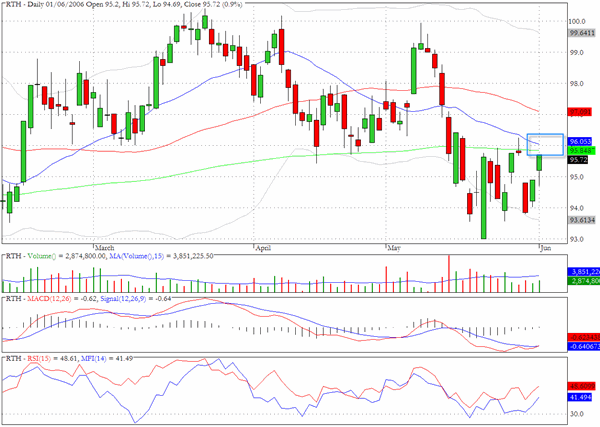
Task: Click the green 2,874,800 volume label
Action: click(x=584, y=281)
